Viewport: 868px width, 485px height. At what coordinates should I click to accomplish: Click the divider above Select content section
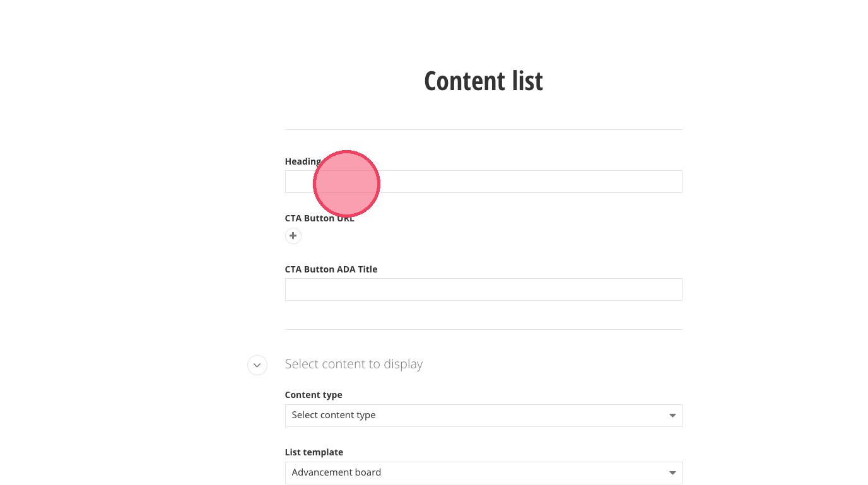point(483,329)
